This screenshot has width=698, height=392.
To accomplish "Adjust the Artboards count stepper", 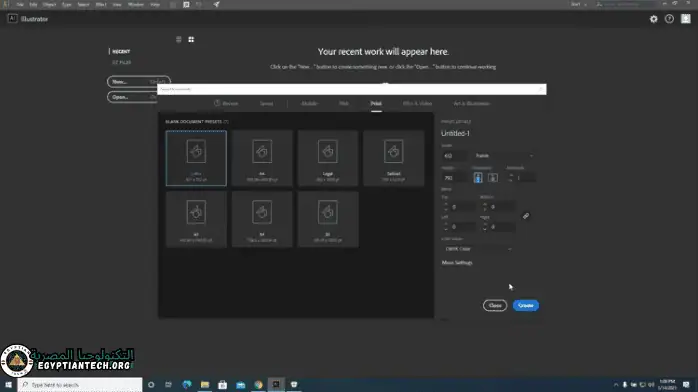I will [511, 178].
